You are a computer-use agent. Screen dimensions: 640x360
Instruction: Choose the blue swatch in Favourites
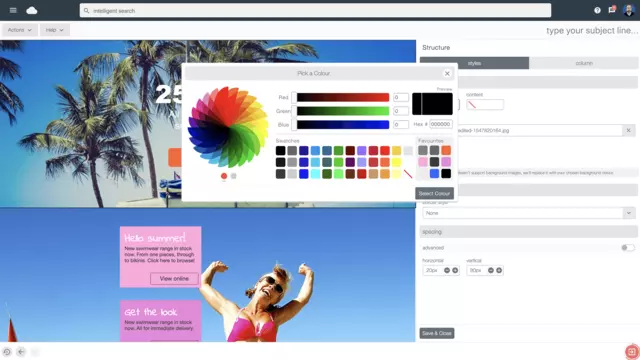tap(434, 173)
